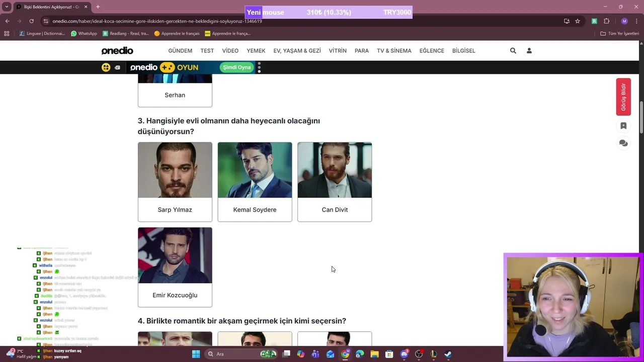The width and height of the screenshot is (644, 362).
Task: Select the Emir Kozcuoğlu answer card
Action: (175, 267)
